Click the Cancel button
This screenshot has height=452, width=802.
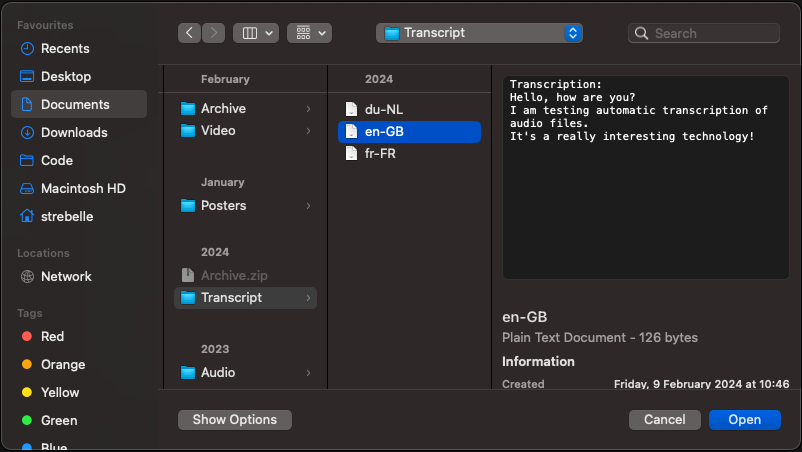(x=664, y=420)
